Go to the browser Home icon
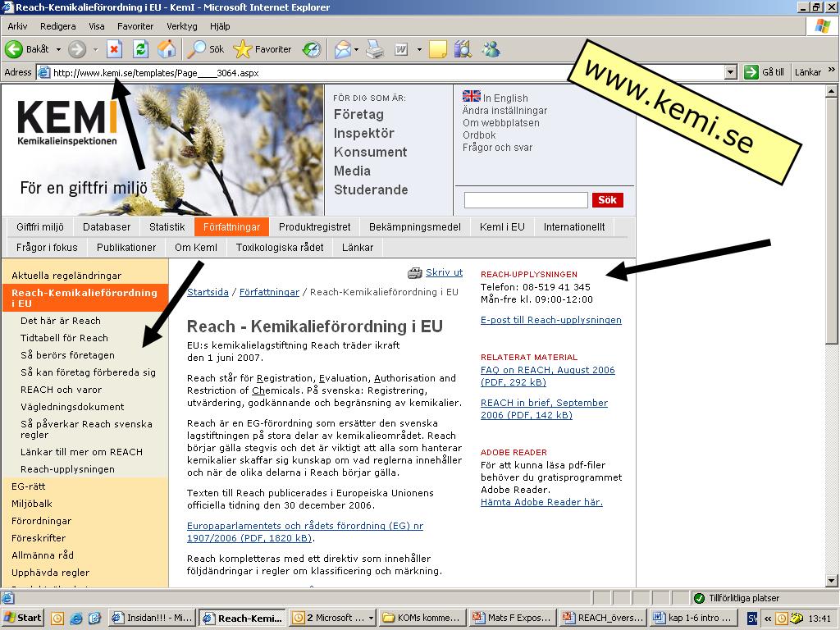The height and width of the screenshot is (630, 840). point(167,49)
